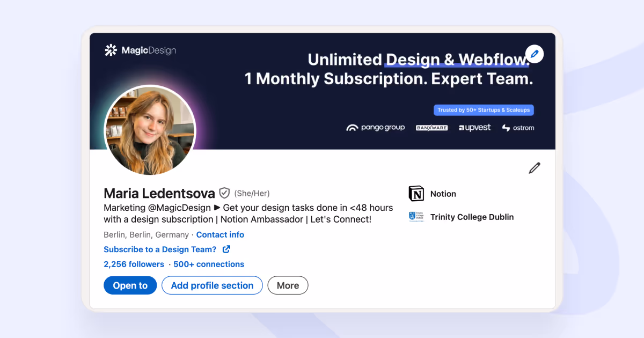This screenshot has height=338, width=644.
Task: Click the Add profile section button
Action: point(212,285)
